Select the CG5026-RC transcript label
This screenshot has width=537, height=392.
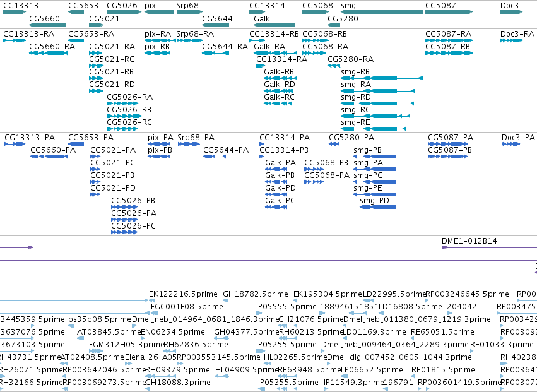click(x=129, y=122)
